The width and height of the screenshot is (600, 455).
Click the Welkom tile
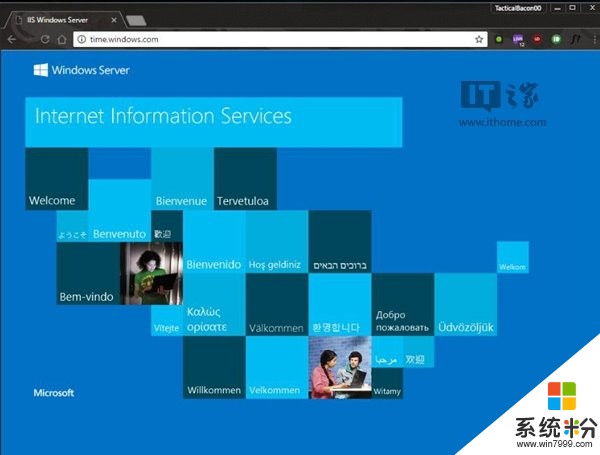[x=513, y=257]
